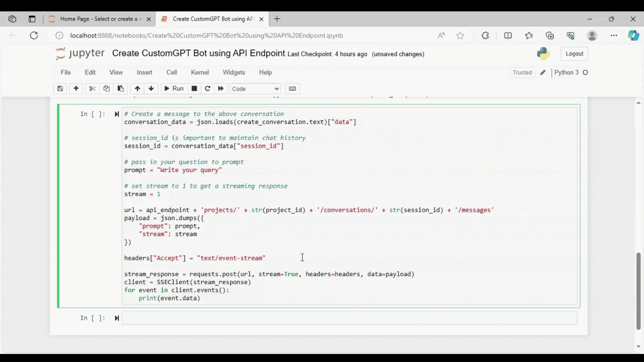644x362 pixels.
Task: Restart the kernel using circular arrow icon
Action: tap(208, 88)
